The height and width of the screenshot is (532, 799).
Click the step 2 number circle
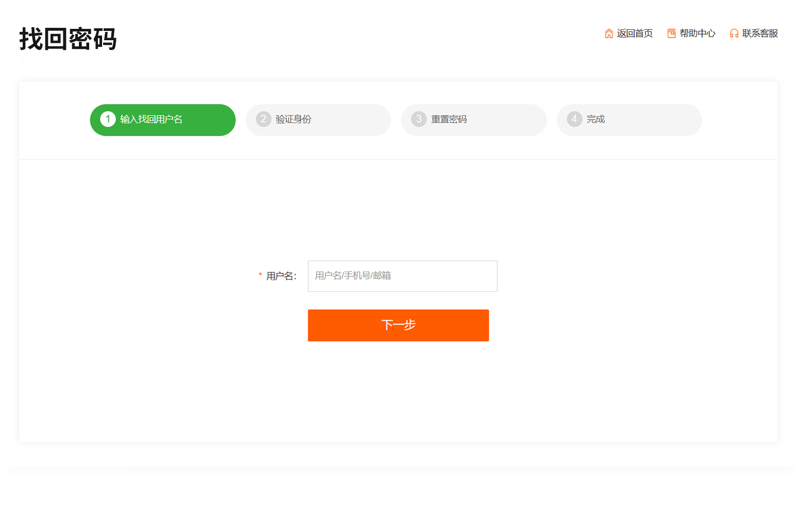coord(263,119)
